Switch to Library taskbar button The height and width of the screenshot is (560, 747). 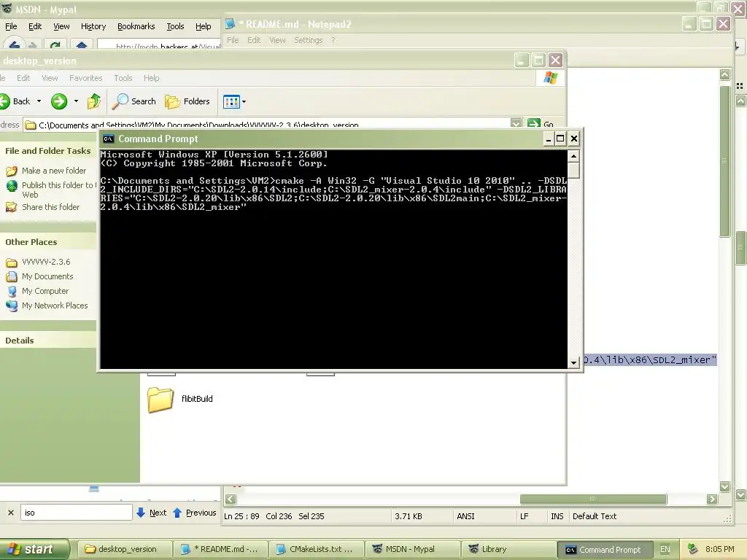508,549
